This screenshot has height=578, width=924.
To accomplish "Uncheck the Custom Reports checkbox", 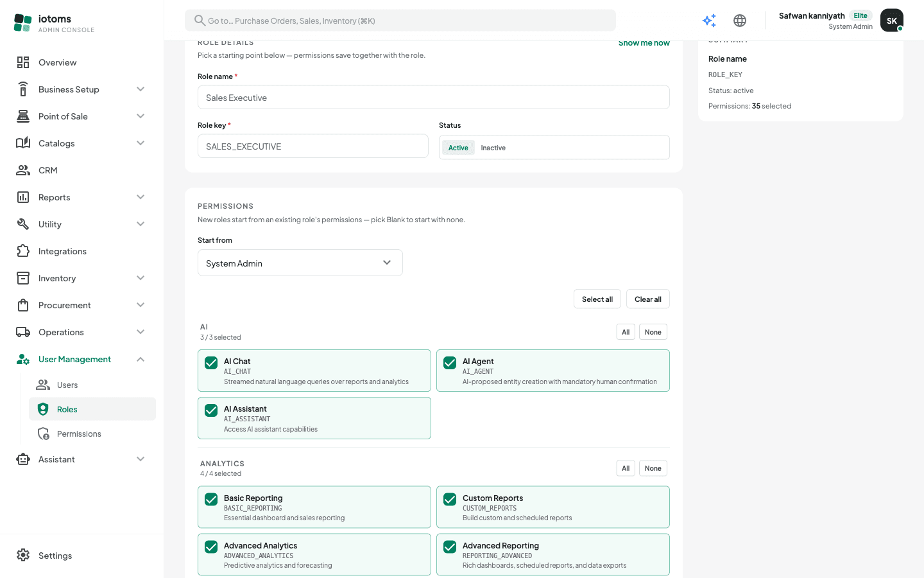I will tap(450, 499).
